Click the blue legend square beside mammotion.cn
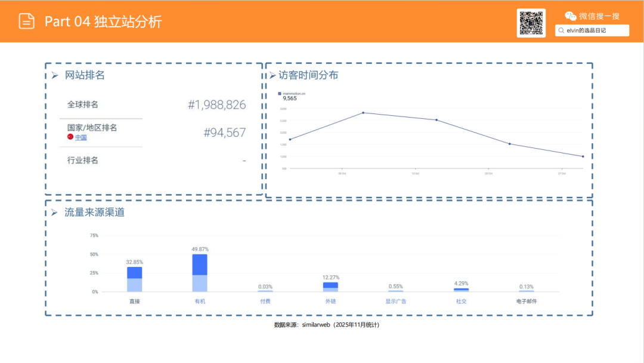This screenshot has height=363, width=644. click(x=279, y=93)
